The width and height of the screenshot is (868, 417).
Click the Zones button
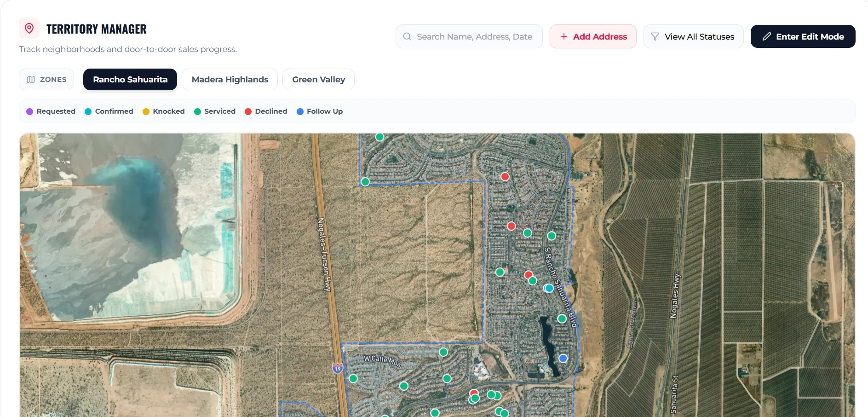pyautogui.click(x=46, y=79)
